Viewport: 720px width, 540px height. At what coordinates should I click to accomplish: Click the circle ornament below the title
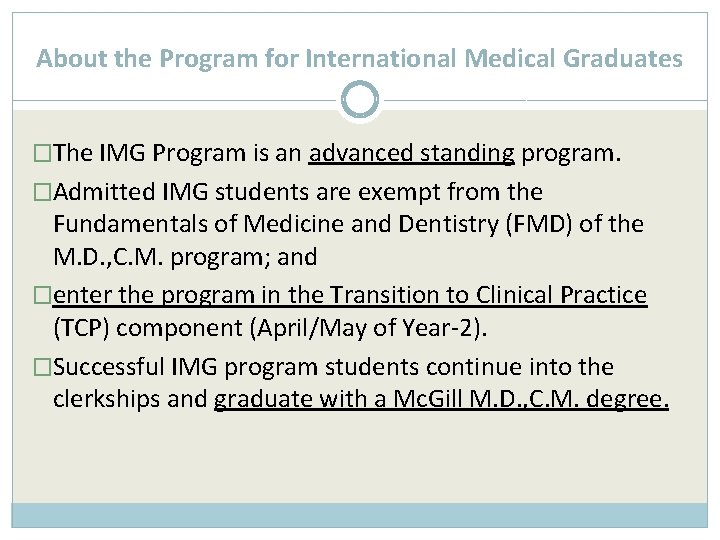click(360, 100)
